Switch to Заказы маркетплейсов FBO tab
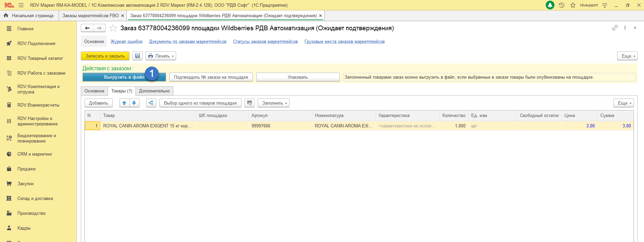The width and height of the screenshot is (644, 242). (91, 16)
